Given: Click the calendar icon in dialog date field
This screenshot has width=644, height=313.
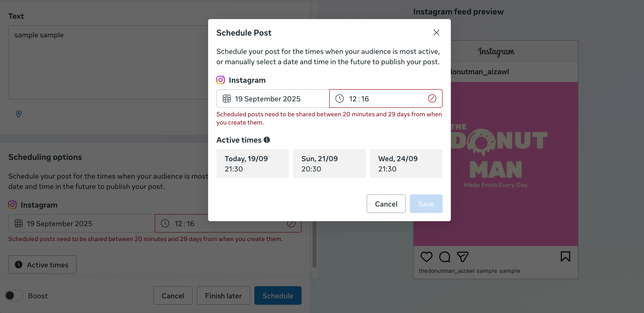Looking at the screenshot, I should tap(226, 99).
